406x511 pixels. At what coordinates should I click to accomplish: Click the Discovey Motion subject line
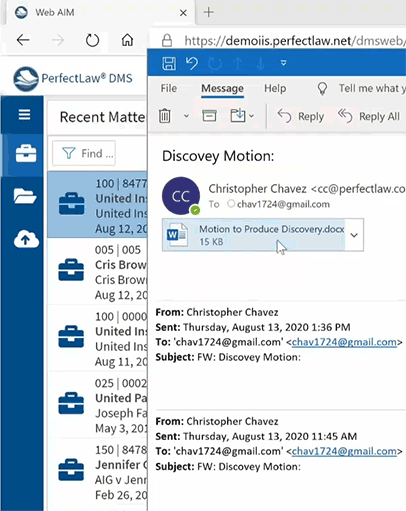(x=218, y=156)
